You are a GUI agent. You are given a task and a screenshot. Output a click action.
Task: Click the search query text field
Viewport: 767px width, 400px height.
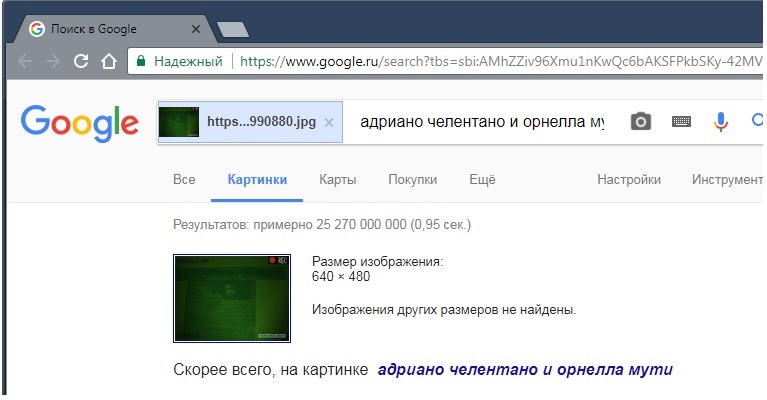point(482,122)
